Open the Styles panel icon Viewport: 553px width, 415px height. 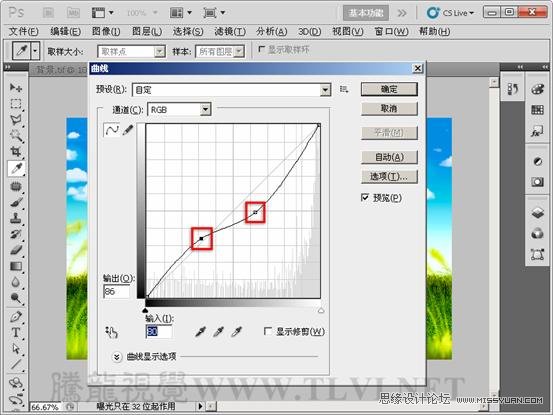537,132
